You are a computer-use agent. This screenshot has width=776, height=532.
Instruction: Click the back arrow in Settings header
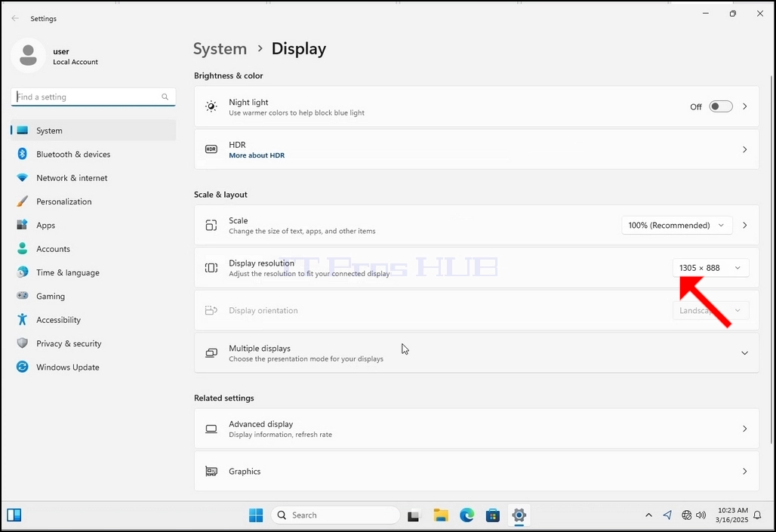pos(15,18)
